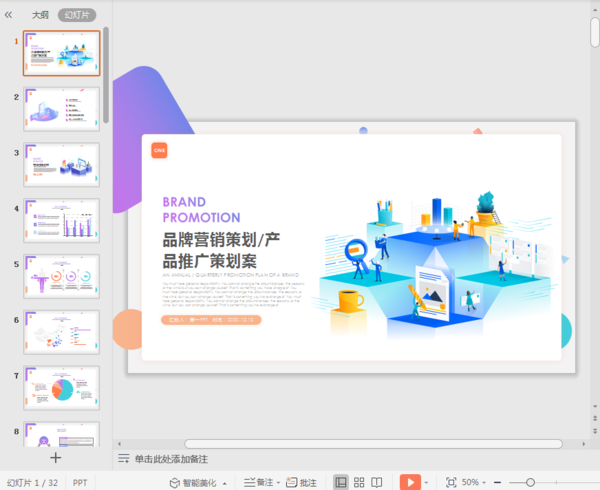Select the BRAND PROMOTION heading text
600x490 pixels.
201,210
